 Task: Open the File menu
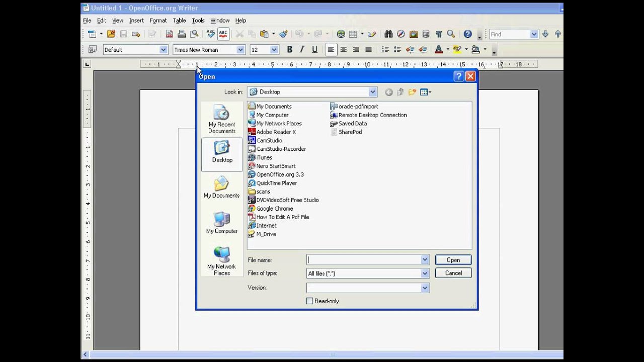point(87,21)
